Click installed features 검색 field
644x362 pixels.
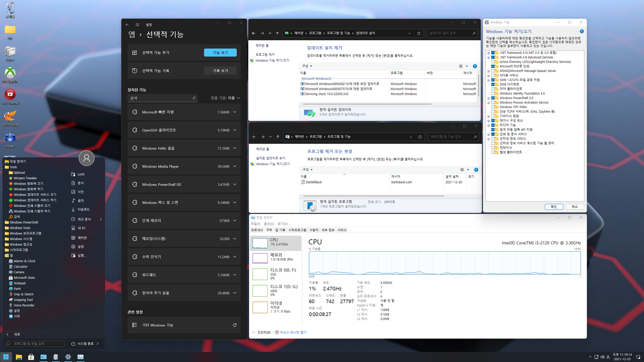tap(162, 98)
